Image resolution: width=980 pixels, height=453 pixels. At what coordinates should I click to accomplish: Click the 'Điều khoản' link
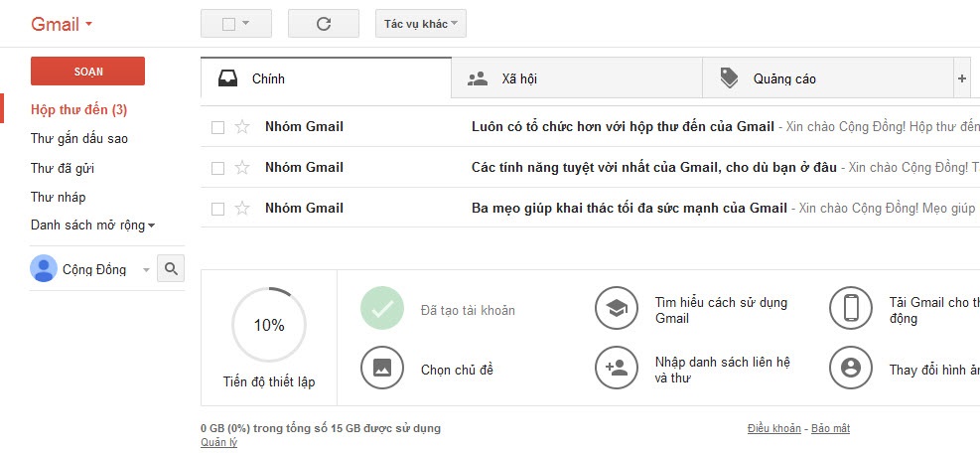point(773,428)
